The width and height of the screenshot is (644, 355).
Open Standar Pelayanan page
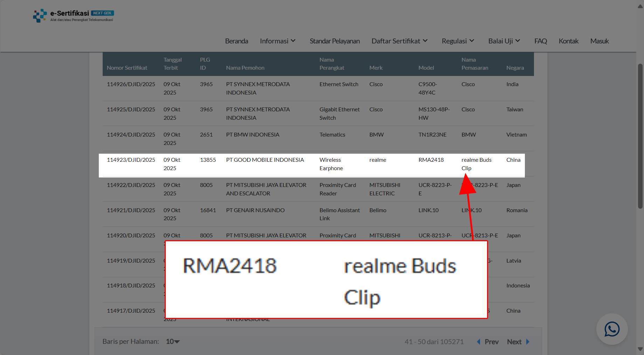point(335,41)
